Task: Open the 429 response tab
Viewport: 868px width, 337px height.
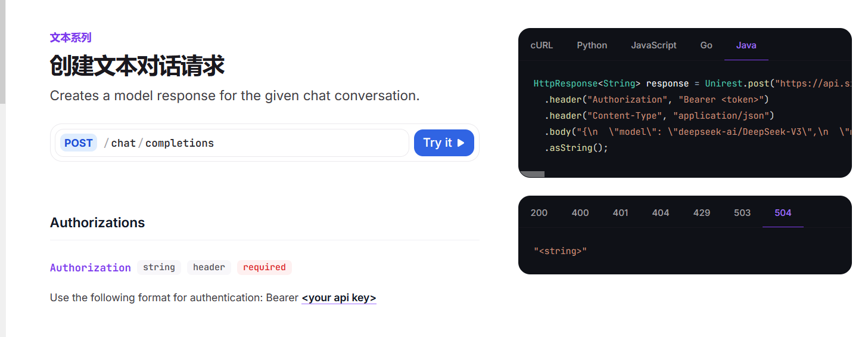Action: [701, 213]
